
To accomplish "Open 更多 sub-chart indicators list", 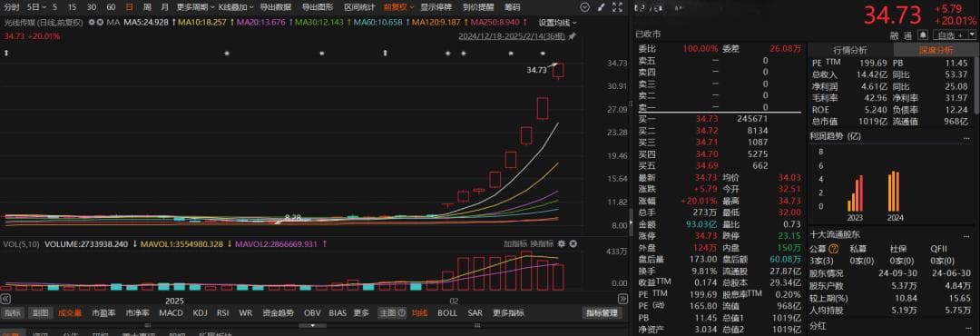I will point(361,313).
